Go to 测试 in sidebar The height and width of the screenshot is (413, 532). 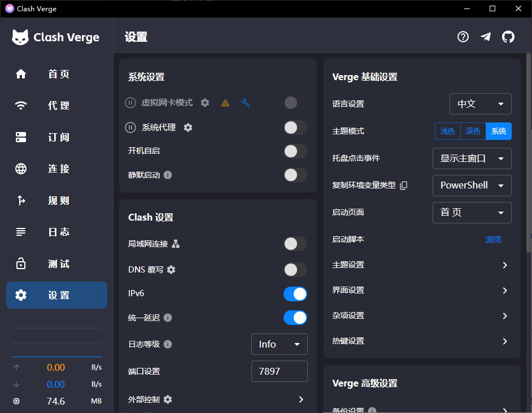(56, 263)
